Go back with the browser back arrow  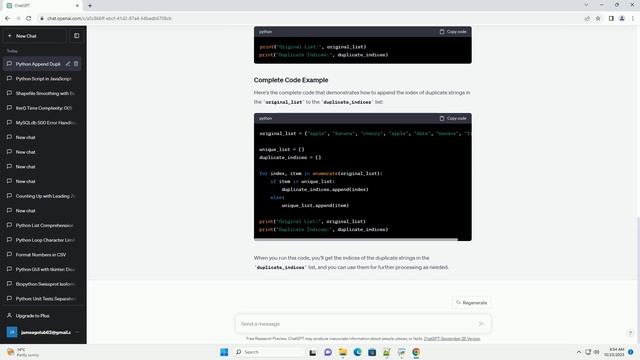click(x=7, y=18)
